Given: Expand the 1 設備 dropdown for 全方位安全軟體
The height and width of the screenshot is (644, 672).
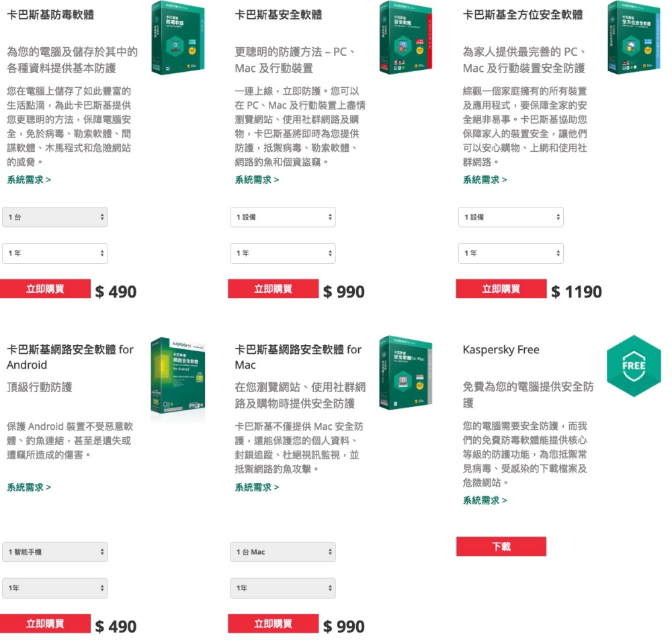Looking at the screenshot, I should (511, 217).
